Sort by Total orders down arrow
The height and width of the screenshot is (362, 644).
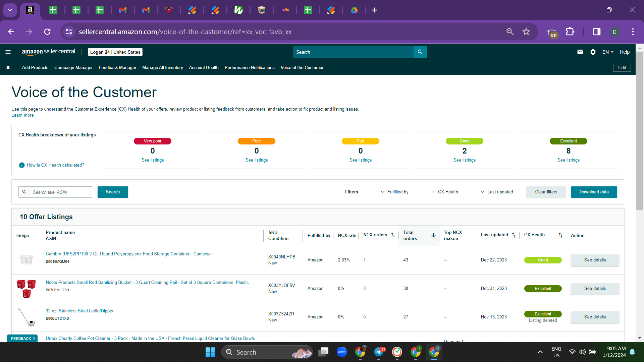tap(433, 235)
